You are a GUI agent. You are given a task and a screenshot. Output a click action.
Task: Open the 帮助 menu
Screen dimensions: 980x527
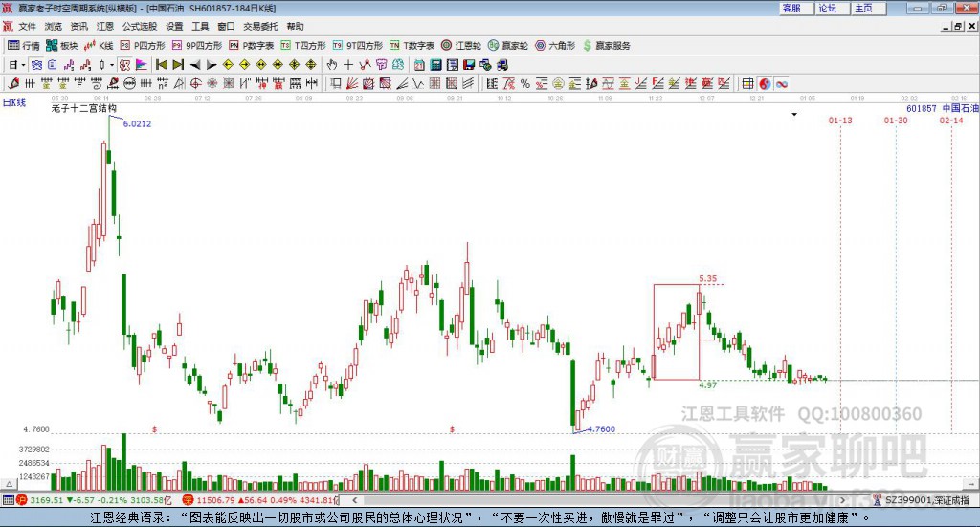[295, 26]
